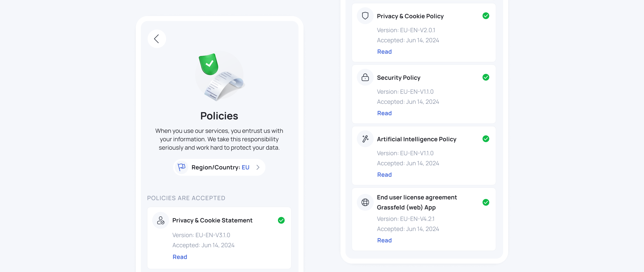
Task: Click the back arrow button
Action: (x=157, y=39)
